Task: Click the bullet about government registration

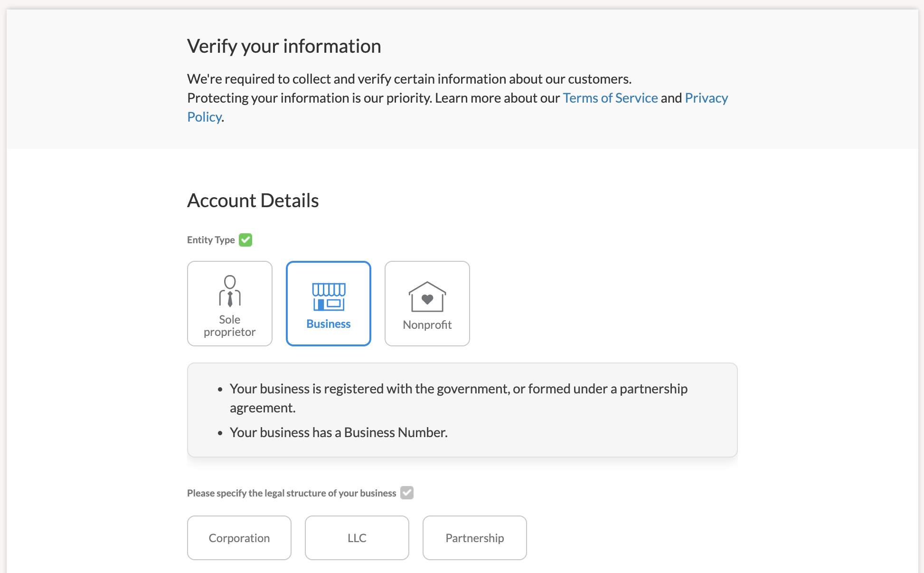Action: 458,389
